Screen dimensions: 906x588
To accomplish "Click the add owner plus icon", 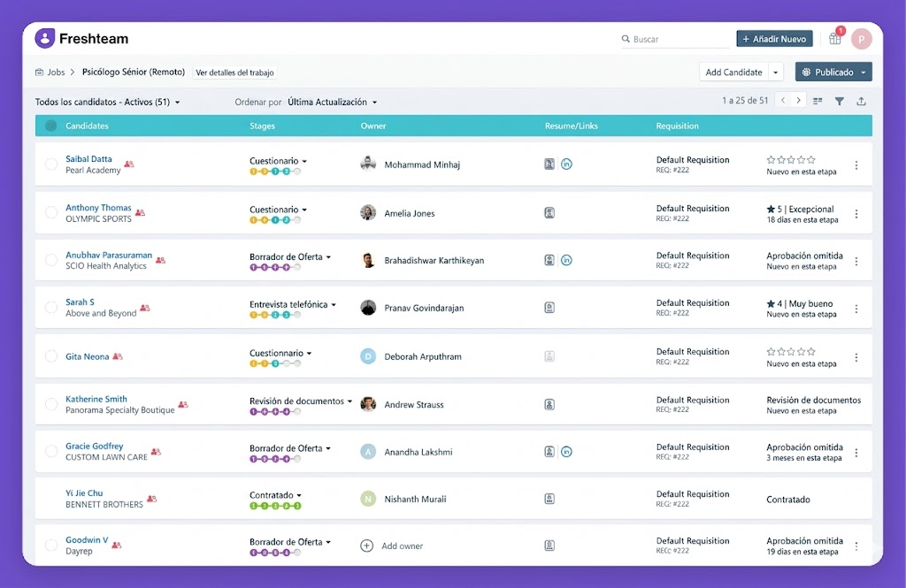I will click(x=366, y=546).
